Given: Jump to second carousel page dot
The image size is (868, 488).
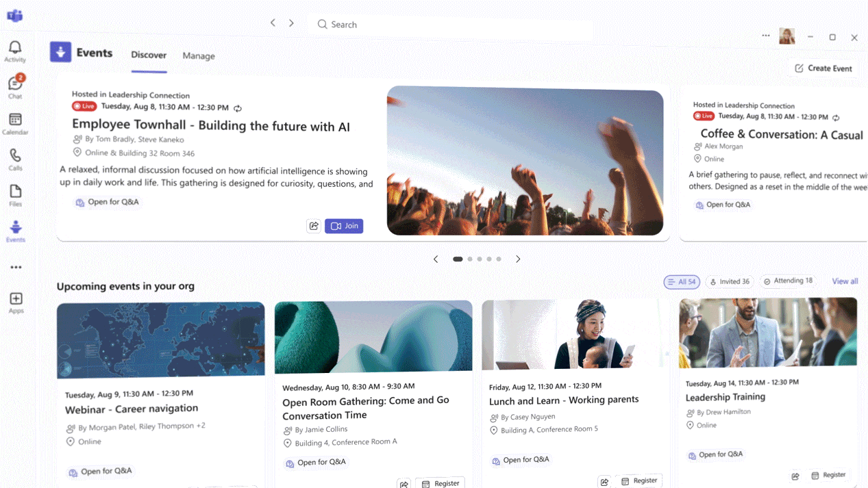Looking at the screenshot, I should 470,259.
